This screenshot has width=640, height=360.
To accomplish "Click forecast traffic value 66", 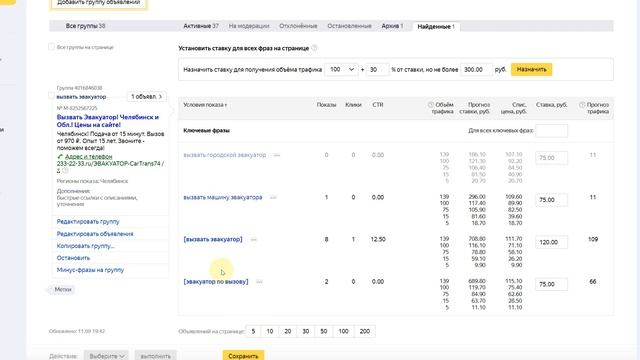I will tap(593, 282).
